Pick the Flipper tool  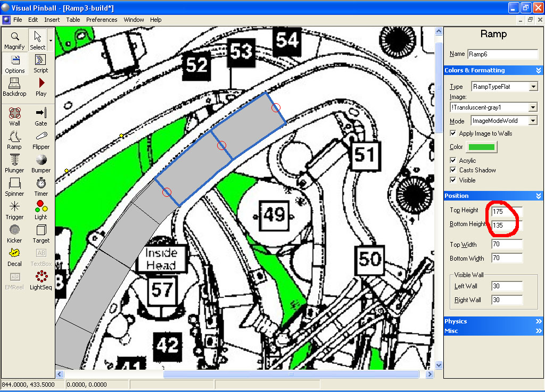[x=41, y=140]
